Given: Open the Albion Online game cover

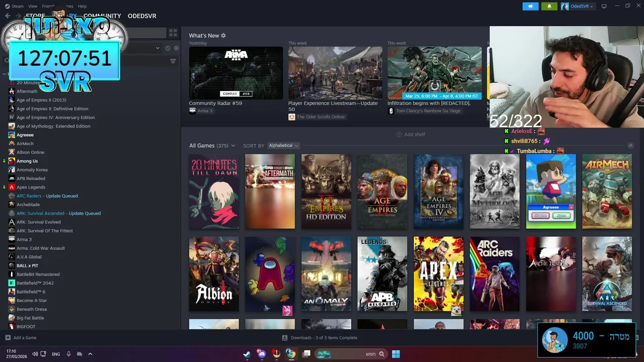Looking at the screenshot, I should (x=214, y=274).
